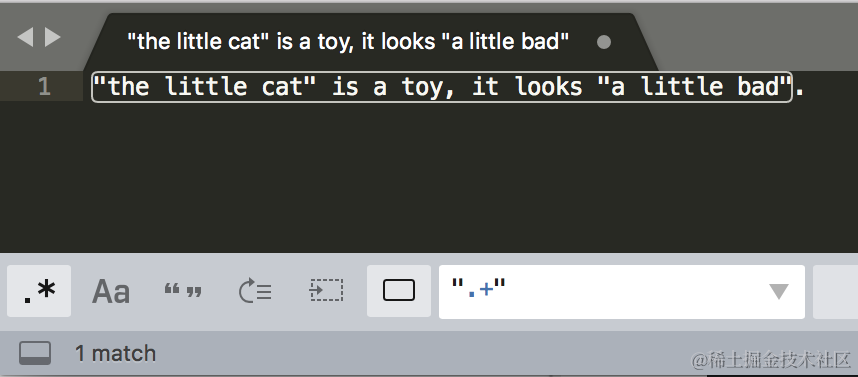
Task: Click the "1 match" status text
Action: point(115,353)
